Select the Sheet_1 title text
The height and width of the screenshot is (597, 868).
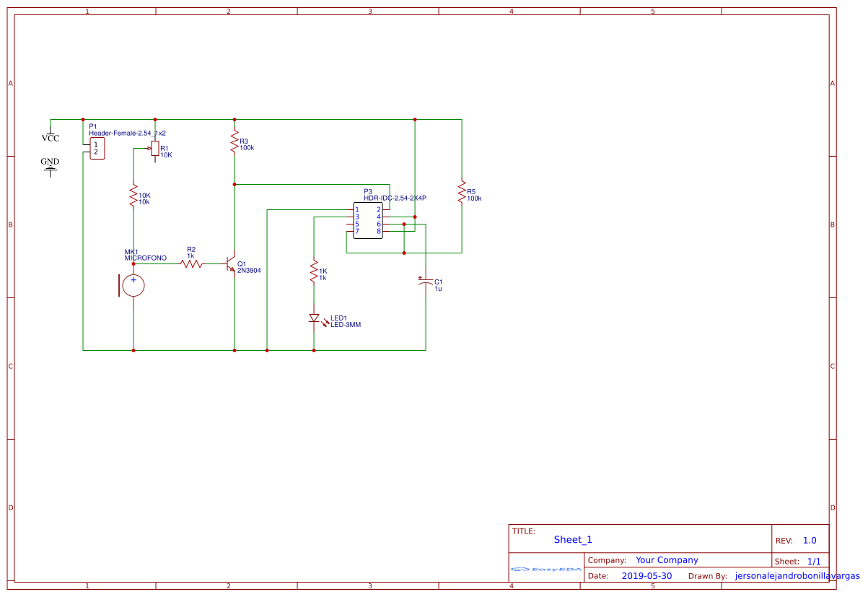click(x=572, y=539)
